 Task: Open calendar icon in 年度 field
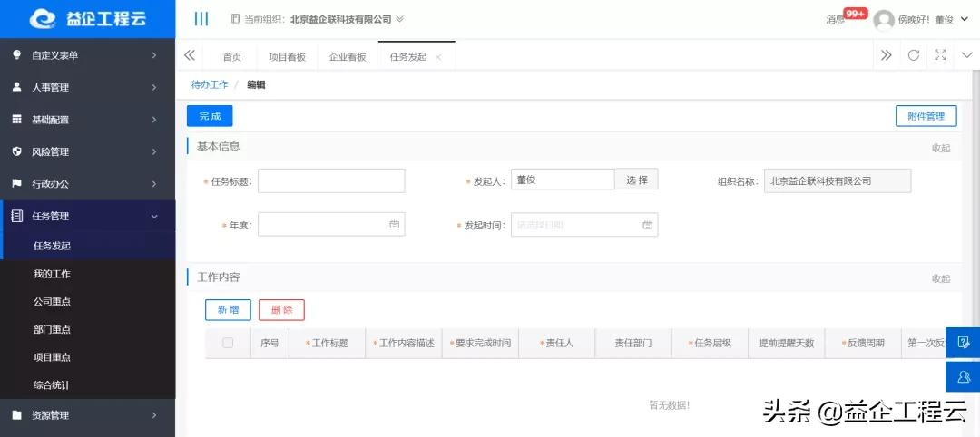point(395,225)
